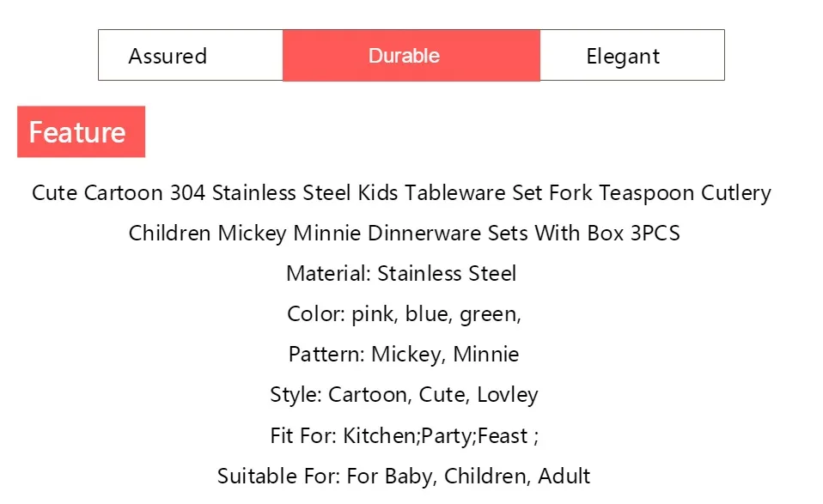The width and height of the screenshot is (823, 504).
Task: Click the Color: pink, blue, green line
Action: (x=404, y=314)
